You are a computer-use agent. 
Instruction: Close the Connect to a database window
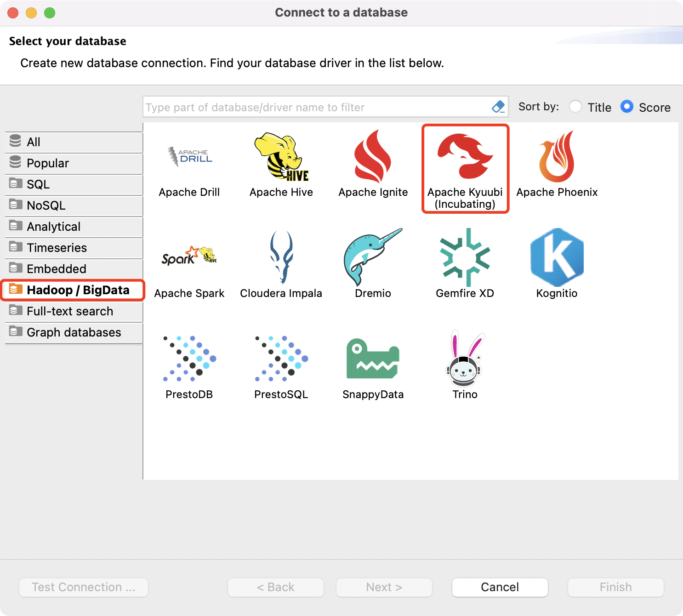(x=13, y=13)
